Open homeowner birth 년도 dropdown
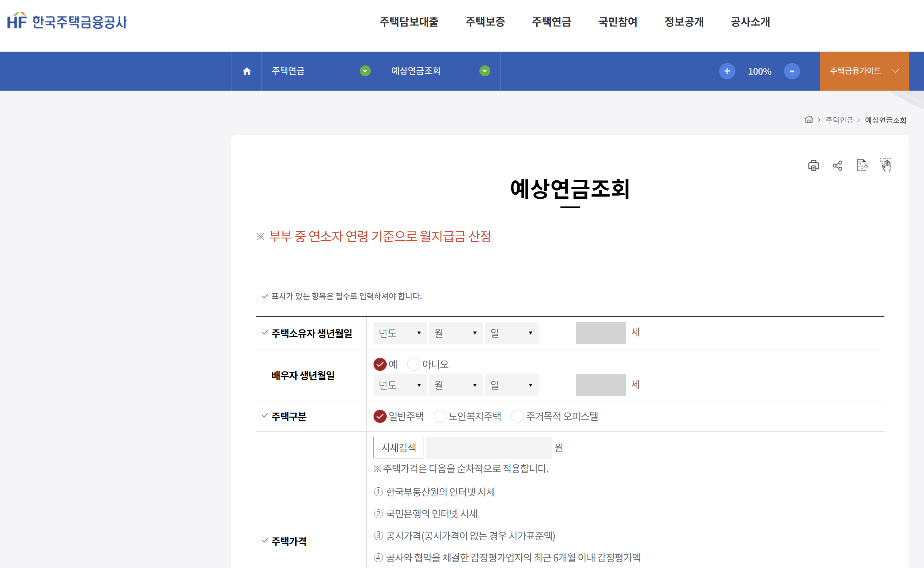The width and height of the screenshot is (924, 568). click(x=400, y=333)
